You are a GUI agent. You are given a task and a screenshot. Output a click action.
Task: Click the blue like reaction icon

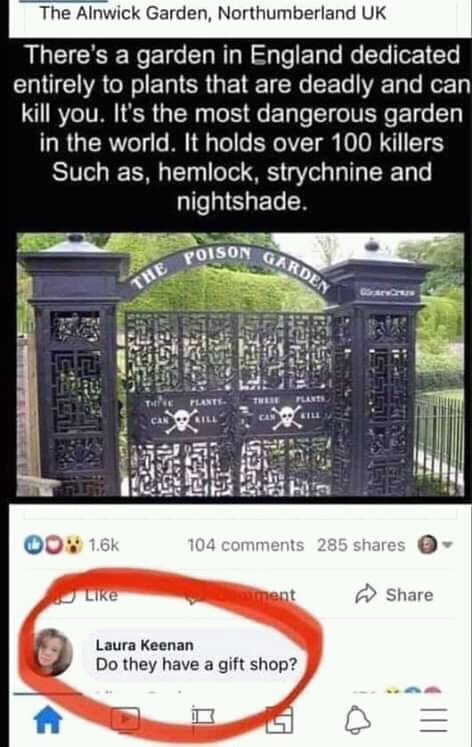point(33,545)
